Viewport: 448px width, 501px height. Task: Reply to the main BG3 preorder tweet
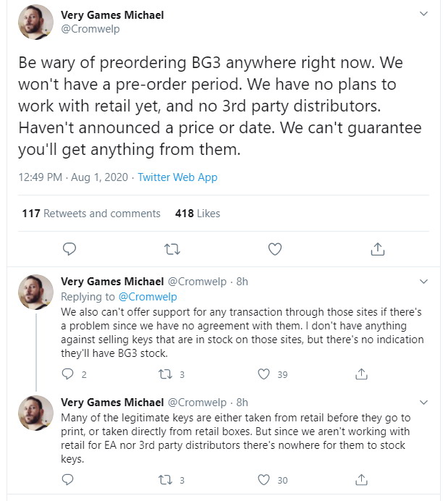(x=69, y=249)
